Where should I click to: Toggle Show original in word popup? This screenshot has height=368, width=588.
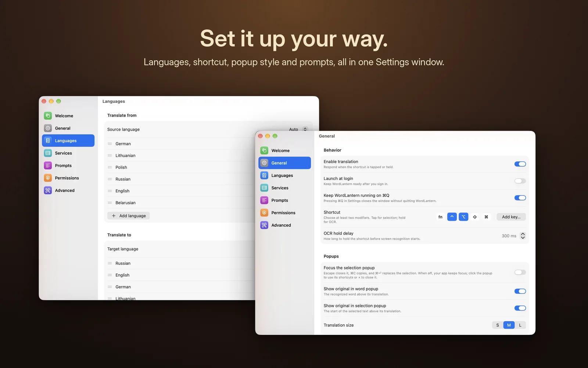520,291
